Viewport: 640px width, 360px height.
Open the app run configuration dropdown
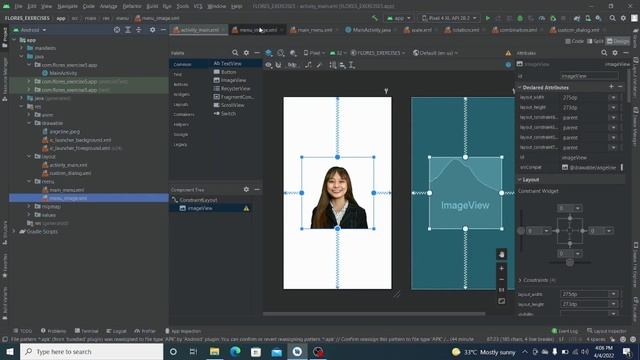pyautogui.click(x=399, y=18)
